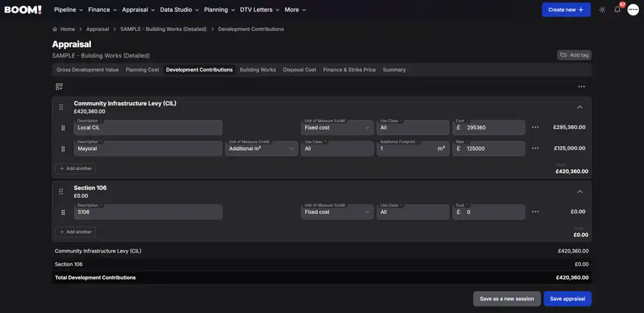Click the Appraisal breadcrumb link
Image resolution: width=644 pixels, height=313 pixels.
pos(97,29)
